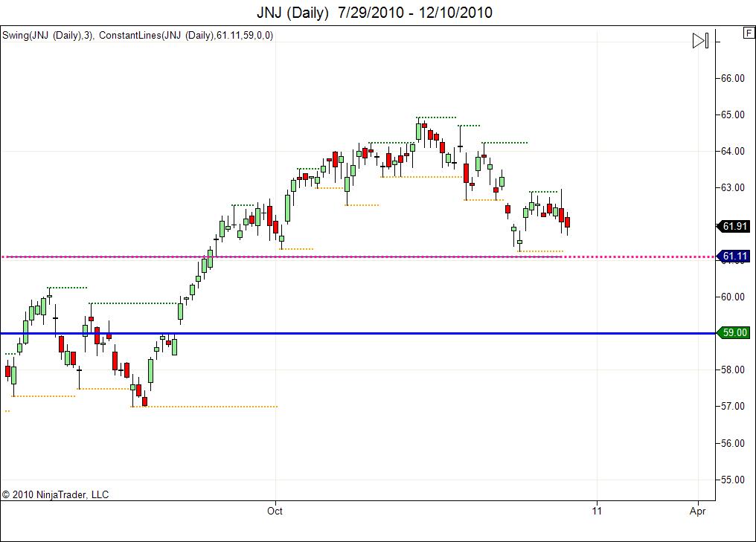Click the 60.00 price axis label
This screenshot has height=542, width=756.
[x=732, y=297]
